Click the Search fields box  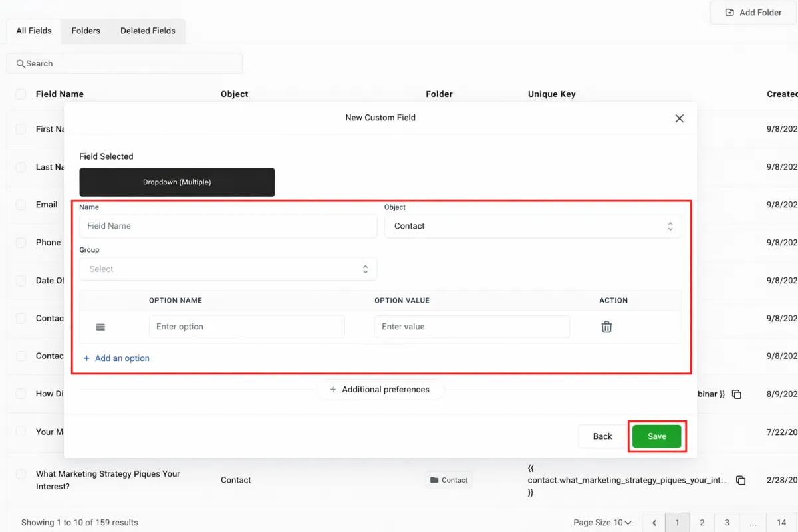pos(125,63)
